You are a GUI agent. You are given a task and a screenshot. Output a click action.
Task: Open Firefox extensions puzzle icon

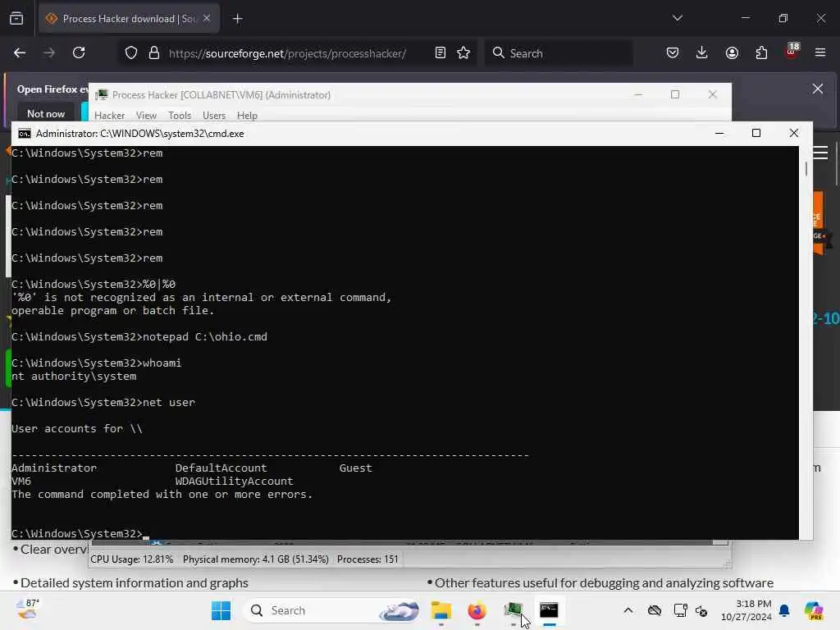tap(761, 53)
